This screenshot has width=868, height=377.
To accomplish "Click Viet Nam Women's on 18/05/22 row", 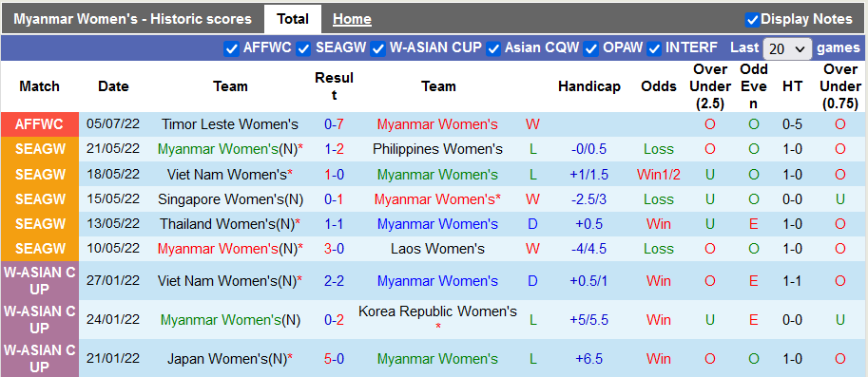I will coord(227,175).
